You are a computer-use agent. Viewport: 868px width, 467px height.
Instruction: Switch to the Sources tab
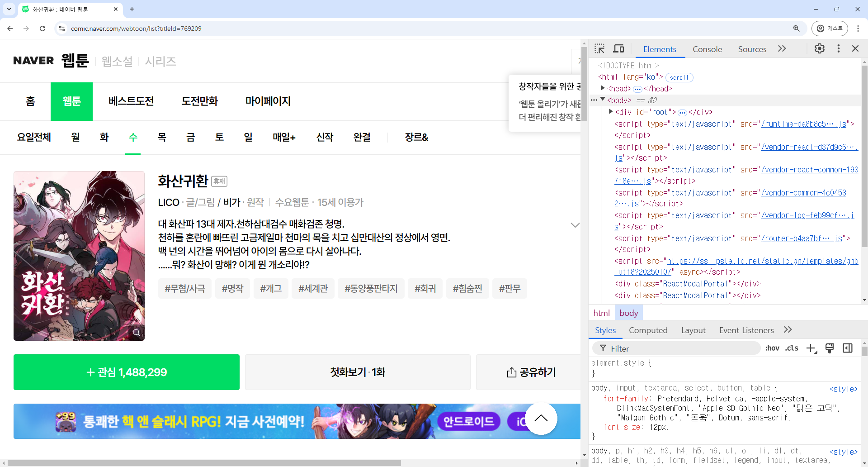(752, 49)
